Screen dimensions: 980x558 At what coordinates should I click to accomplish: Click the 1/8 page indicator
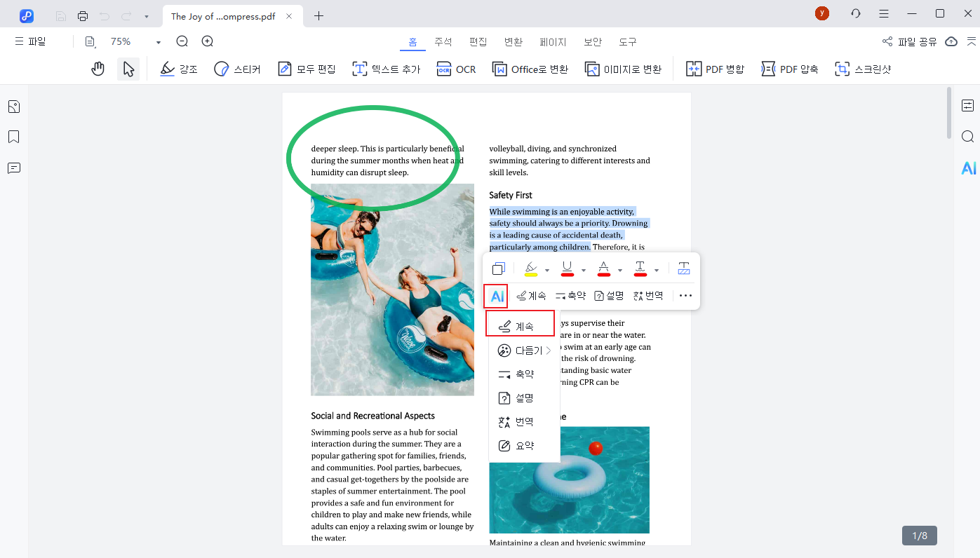919,536
